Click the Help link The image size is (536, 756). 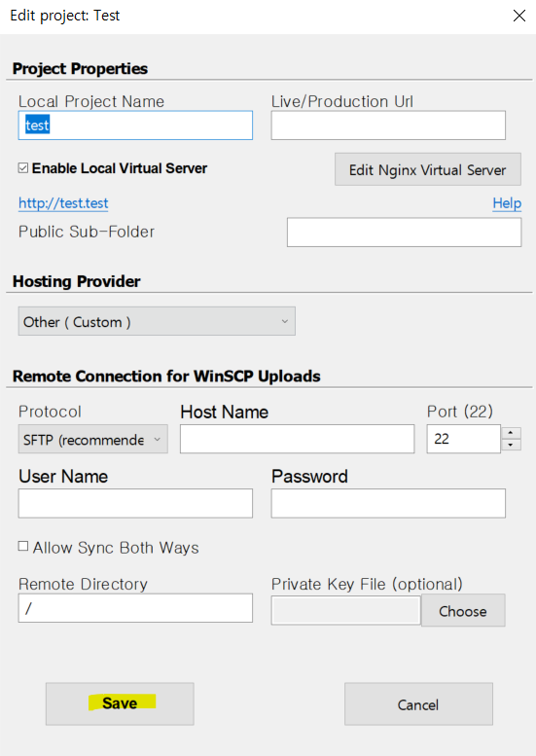click(507, 203)
